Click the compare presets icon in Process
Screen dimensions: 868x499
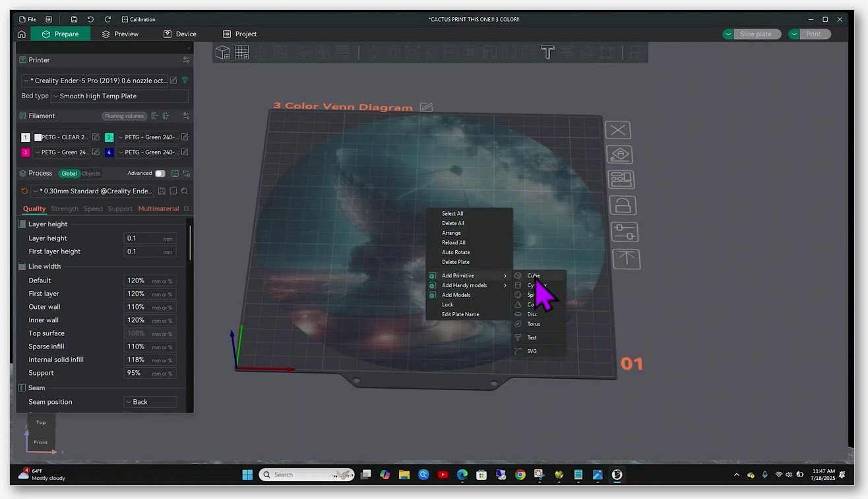(187, 174)
